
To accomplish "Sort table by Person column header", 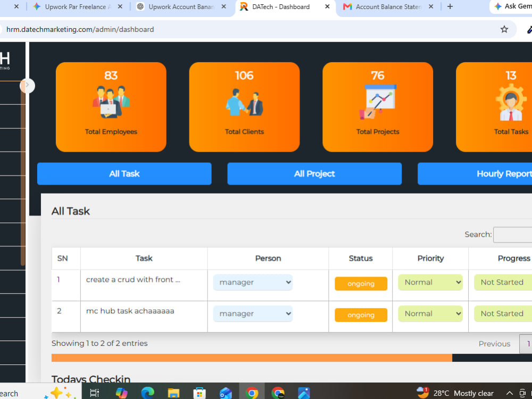I will [x=268, y=259].
